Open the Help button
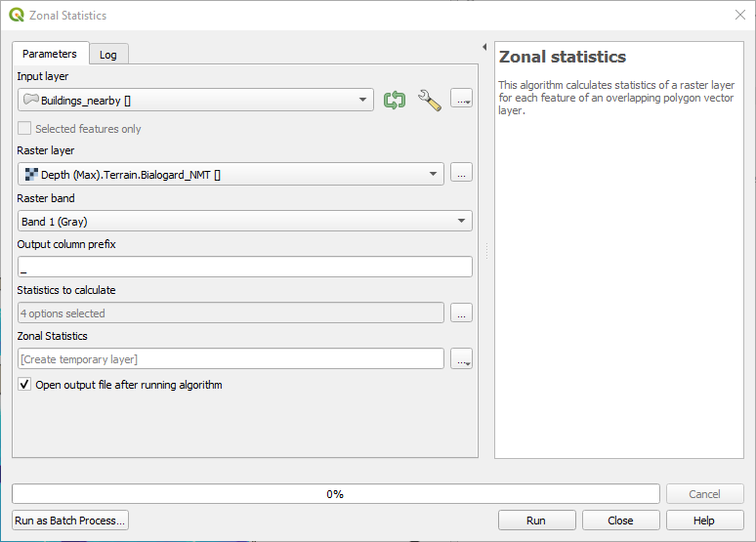The width and height of the screenshot is (756, 542). [704, 521]
